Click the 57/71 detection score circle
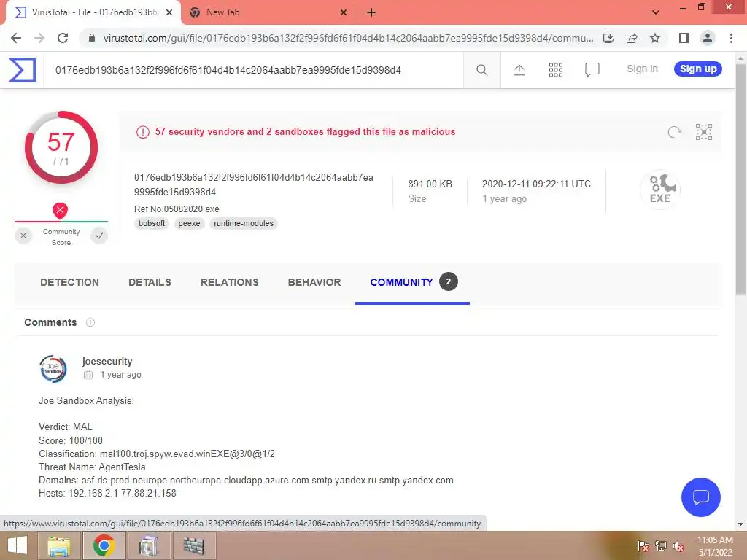The image size is (747, 560). coord(61,148)
